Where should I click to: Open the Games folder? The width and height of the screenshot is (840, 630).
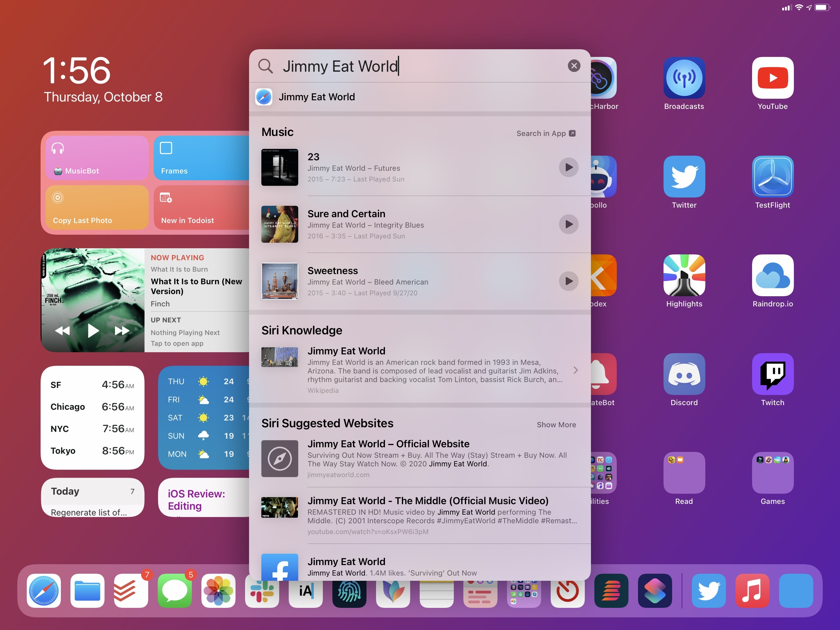click(x=772, y=473)
